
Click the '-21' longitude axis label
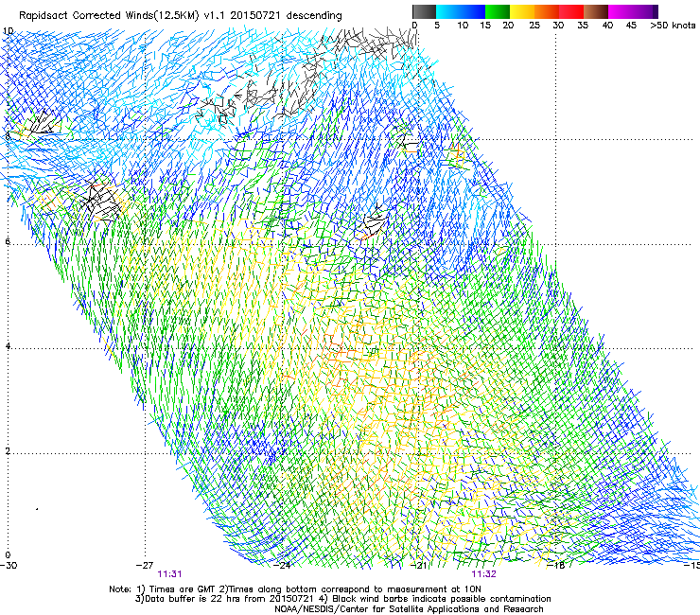click(418, 566)
